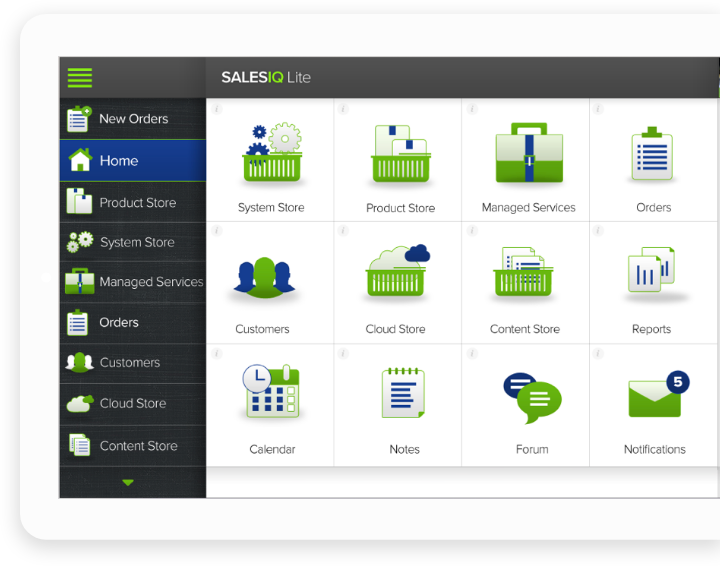Viewport: 720px width, 566px height.
Task: Click the Cloud Store tile label
Action: 395,329
